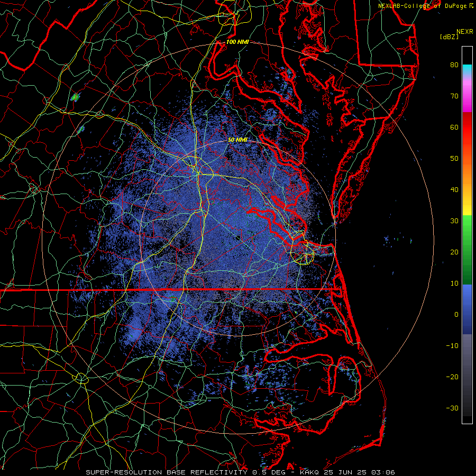Click the 30 dBZ scale value
This screenshot has width=476, height=476.
click(x=454, y=221)
